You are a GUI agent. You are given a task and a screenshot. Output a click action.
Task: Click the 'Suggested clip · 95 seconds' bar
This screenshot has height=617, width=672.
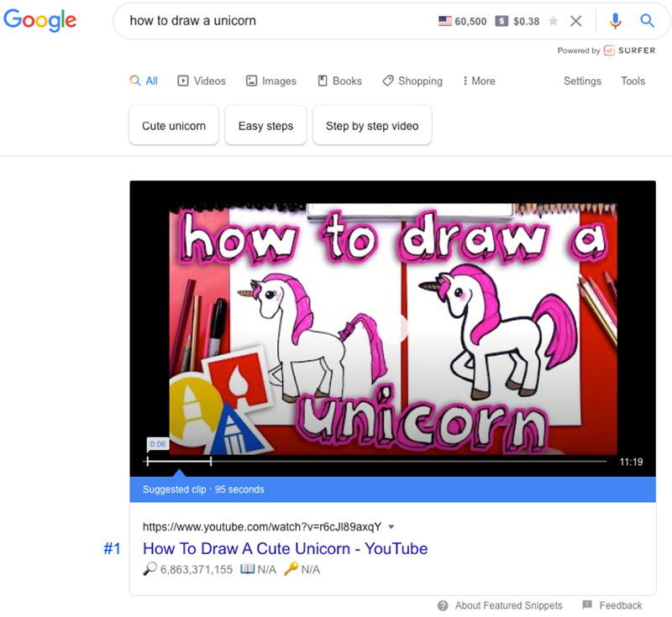392,489
